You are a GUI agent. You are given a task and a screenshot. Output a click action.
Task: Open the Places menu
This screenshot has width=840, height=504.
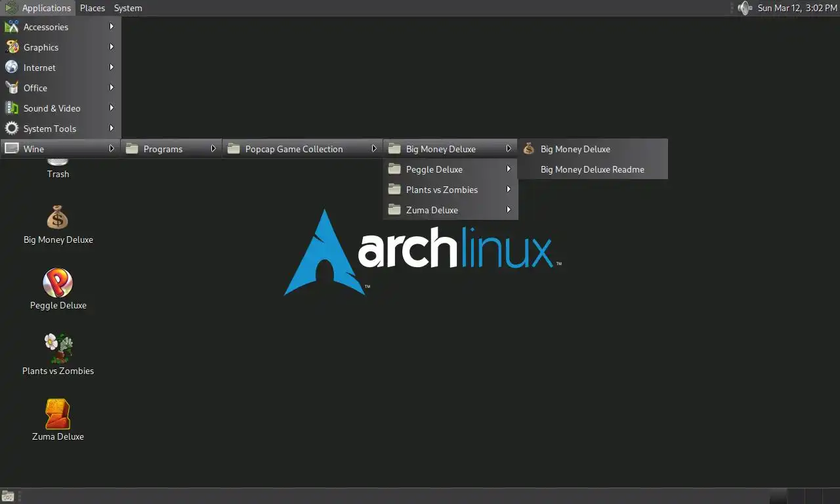[x=93, y=8]
